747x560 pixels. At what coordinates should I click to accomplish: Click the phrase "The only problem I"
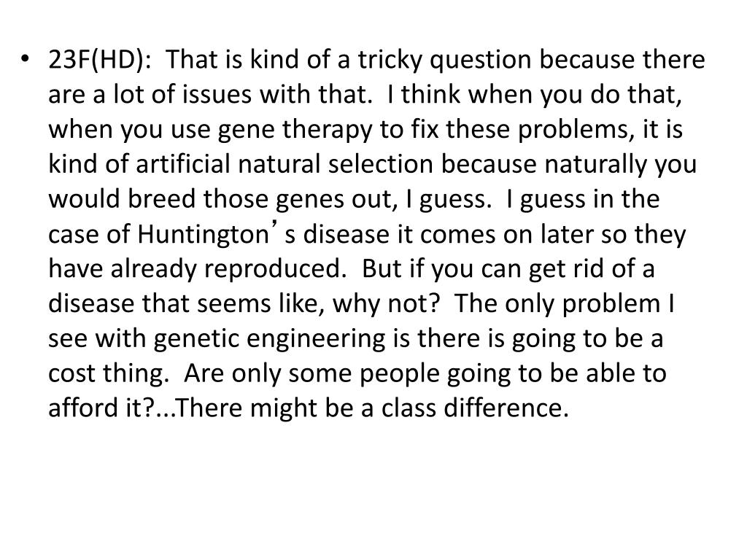pos(565,304)
